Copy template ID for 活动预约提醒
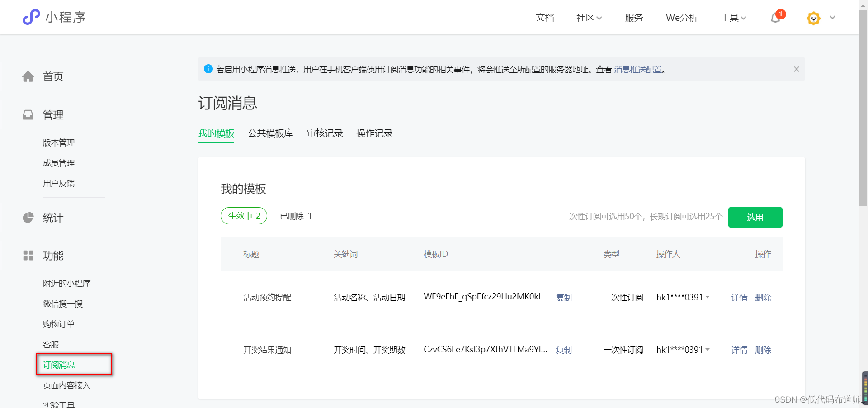The height and width of the screenshot is (408, 868). [x=564, y=298]
